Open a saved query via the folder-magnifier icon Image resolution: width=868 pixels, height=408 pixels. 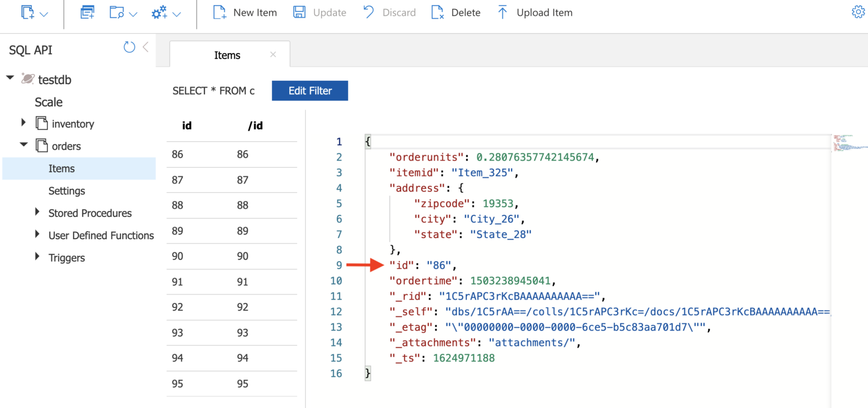(x=118, y=11)
